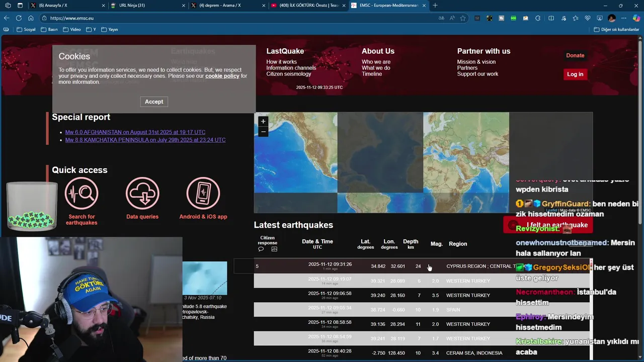Open the vertical tabs actions icon

tap(20, 6)
